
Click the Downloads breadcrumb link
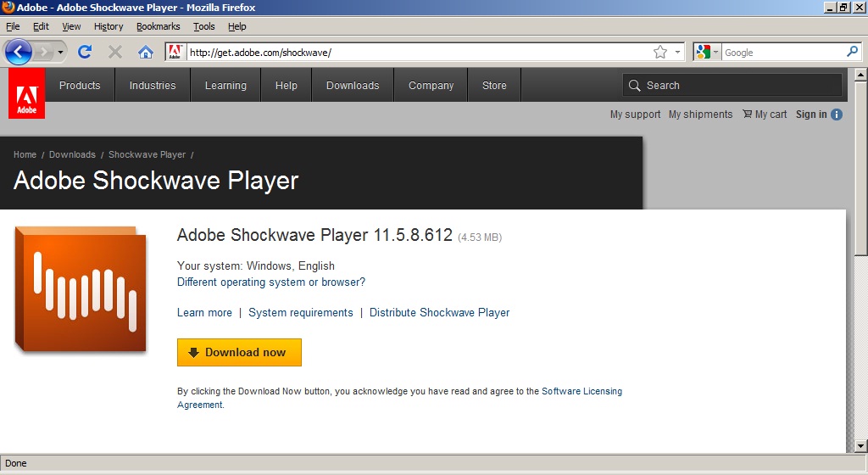[72, 154]
